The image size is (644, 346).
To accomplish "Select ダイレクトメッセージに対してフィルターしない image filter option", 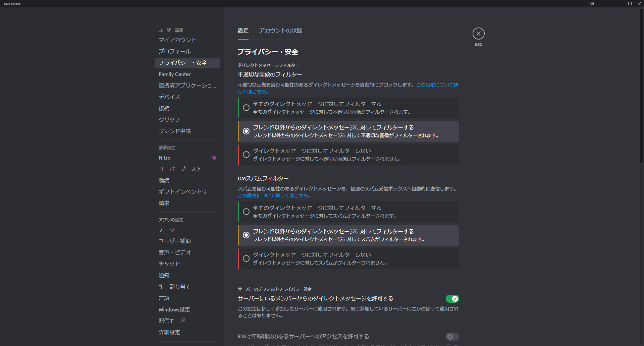I will 246,155.
